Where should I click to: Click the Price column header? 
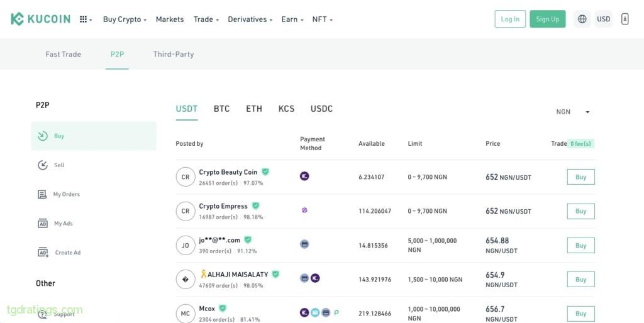coord(493,144)
